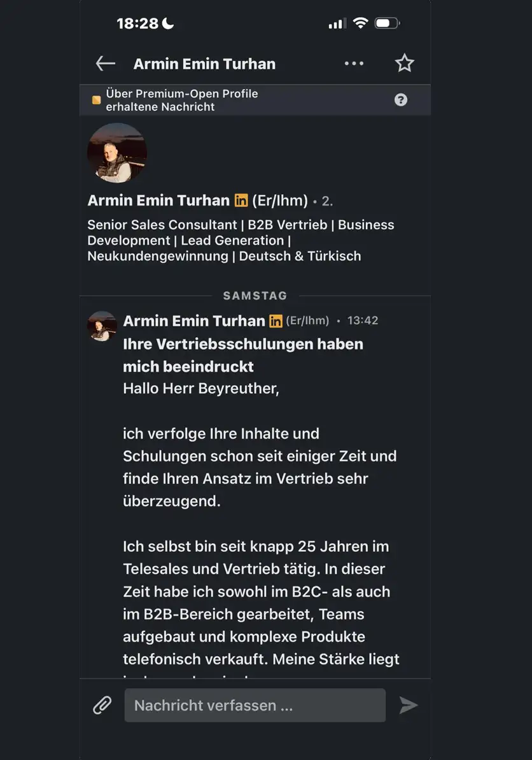Tap the battery indicator in the status bar
The image size is (532, 760).
(387, 23)
